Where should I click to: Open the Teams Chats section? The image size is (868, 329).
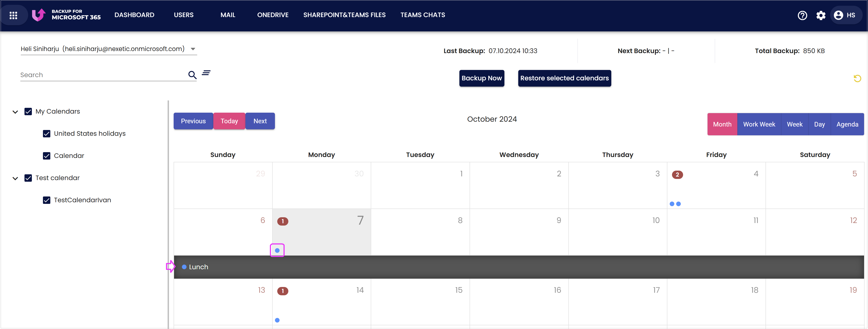point(423,15)
